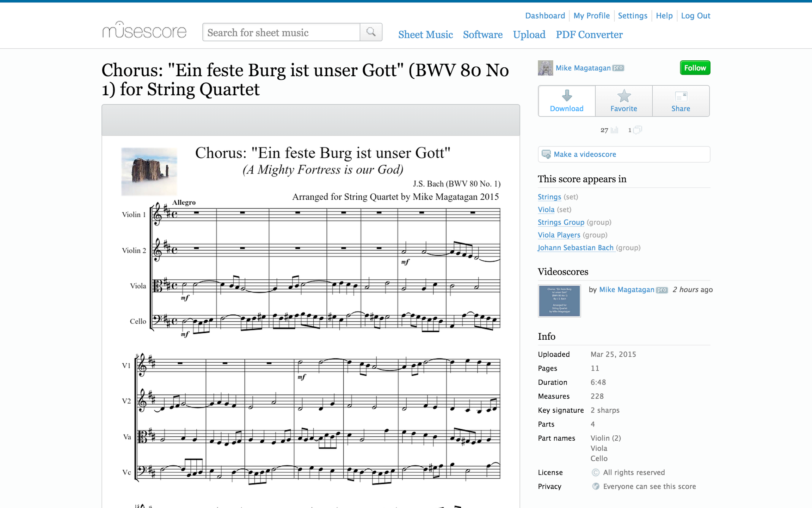Click the view count 27
Viewport: 812px width, 508px height.
(x=604, y=130)
